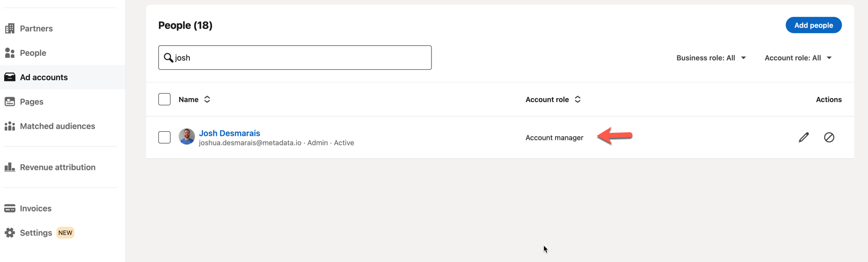Click the Settings gear icon
Viewport: 868px width, 262px height.
pyautogui.click(x=10, y=233)
